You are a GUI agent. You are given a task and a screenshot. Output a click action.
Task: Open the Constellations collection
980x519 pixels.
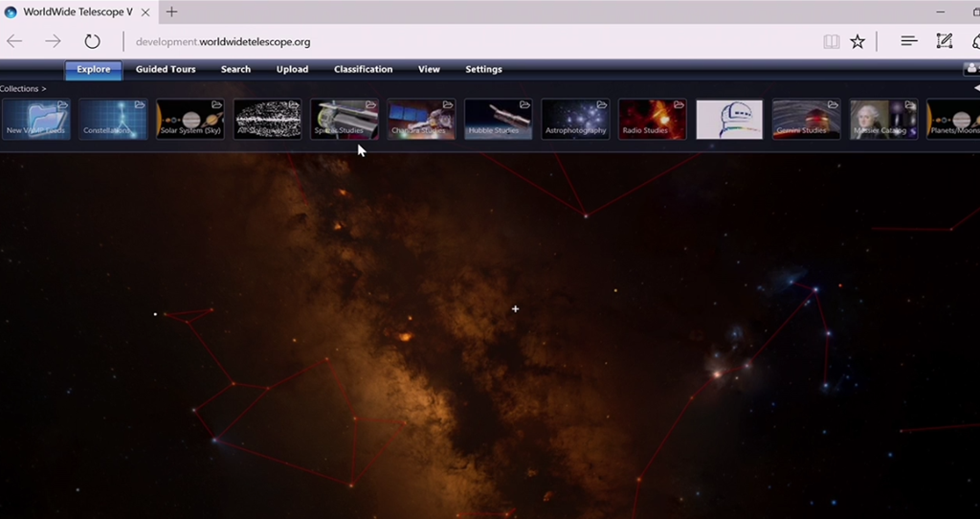click(x=113, y=120)
